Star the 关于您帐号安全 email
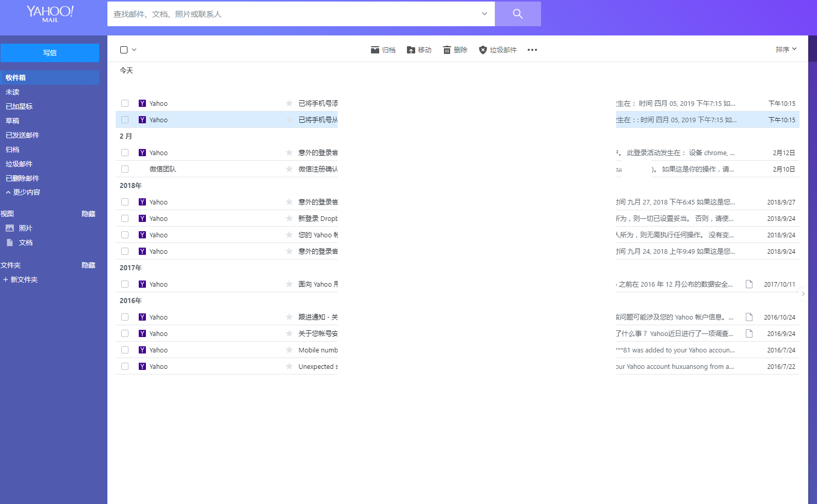817x504 pixels. pyautogui.click(x=289, y=333)
